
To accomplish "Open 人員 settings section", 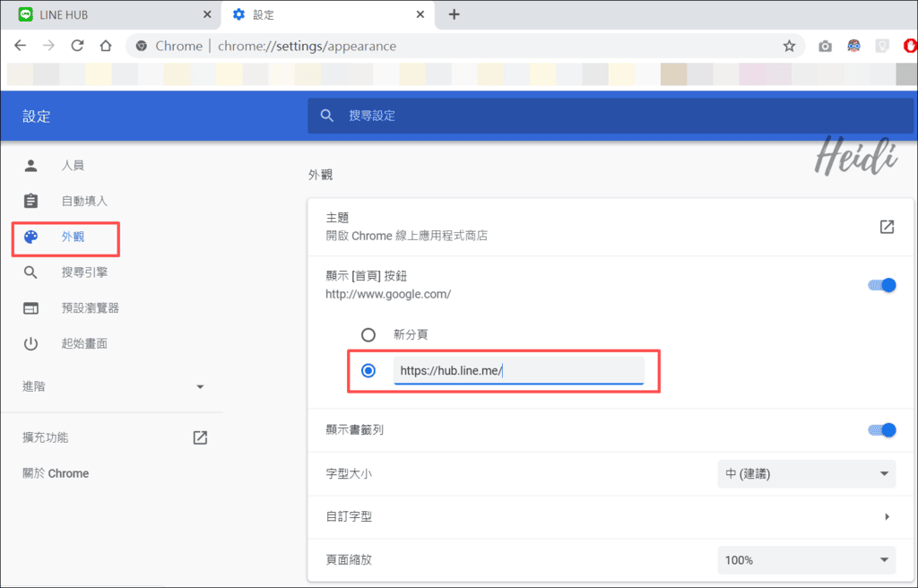I will tap(73, 166).
